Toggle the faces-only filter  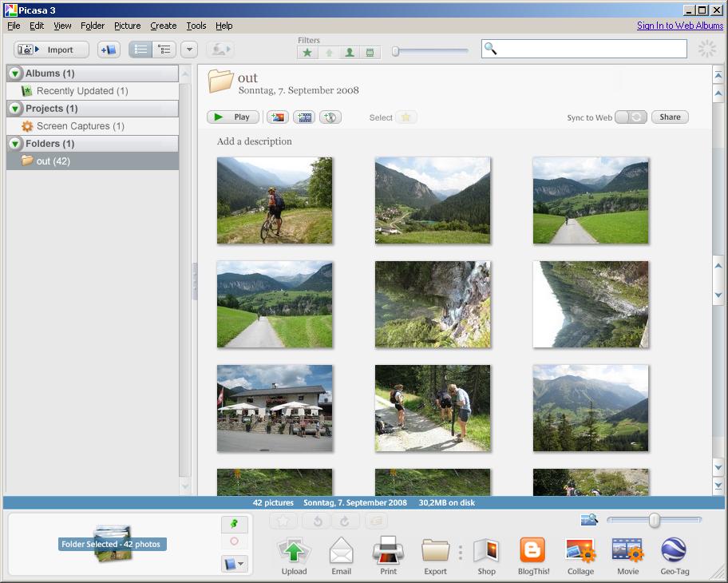[349, 53]
